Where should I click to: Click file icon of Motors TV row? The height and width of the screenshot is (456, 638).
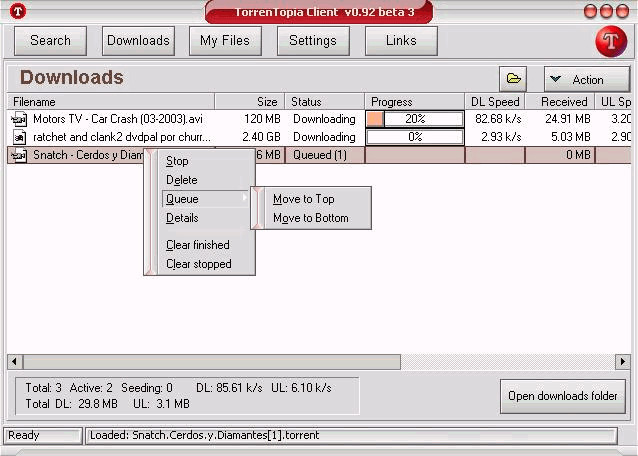[18, 119]
